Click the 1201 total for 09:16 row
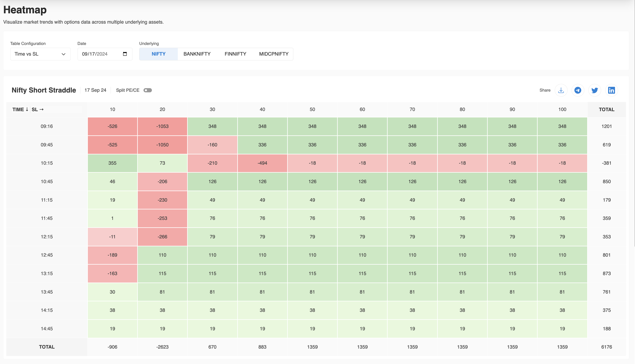Image resolution: width=635 pixels, height=364 pixels. 606,126
